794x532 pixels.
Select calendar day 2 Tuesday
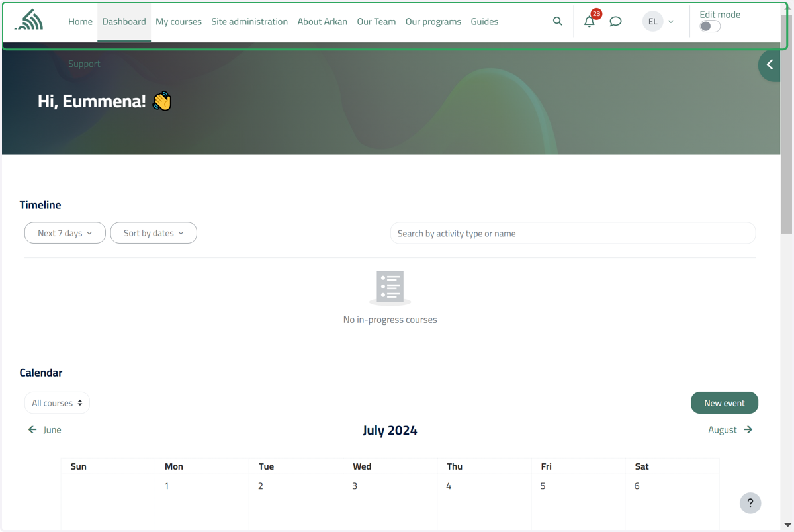pyautogui.click(x=261, y=486)
